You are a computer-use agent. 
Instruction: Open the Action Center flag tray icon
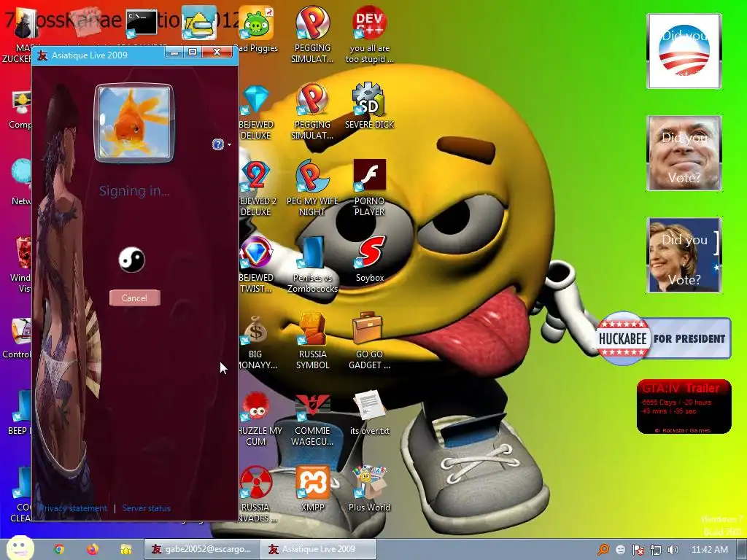click(638, 550)
